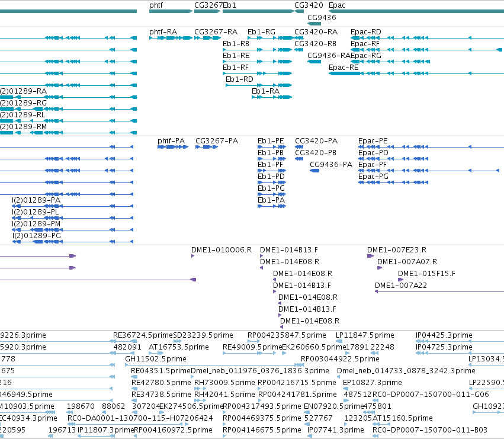Select EST IP07741.3prime label
The width and height of the screenshot is (504, 439).
click(336, 430)
